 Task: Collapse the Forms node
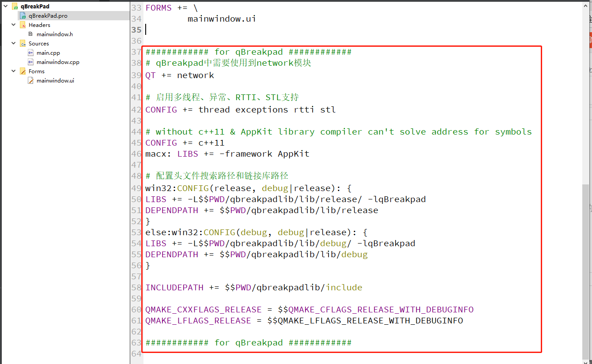[14, 71]
